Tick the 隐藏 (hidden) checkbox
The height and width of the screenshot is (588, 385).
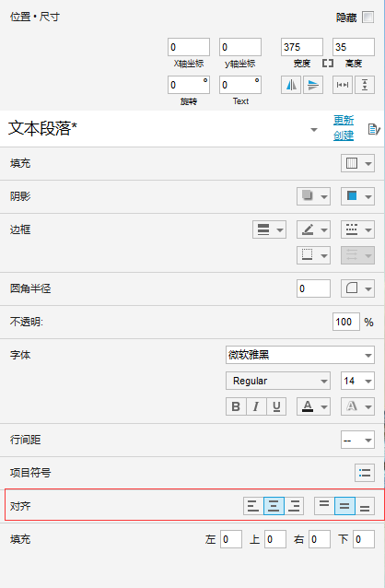pyautogui.click(x=367, y=18)
